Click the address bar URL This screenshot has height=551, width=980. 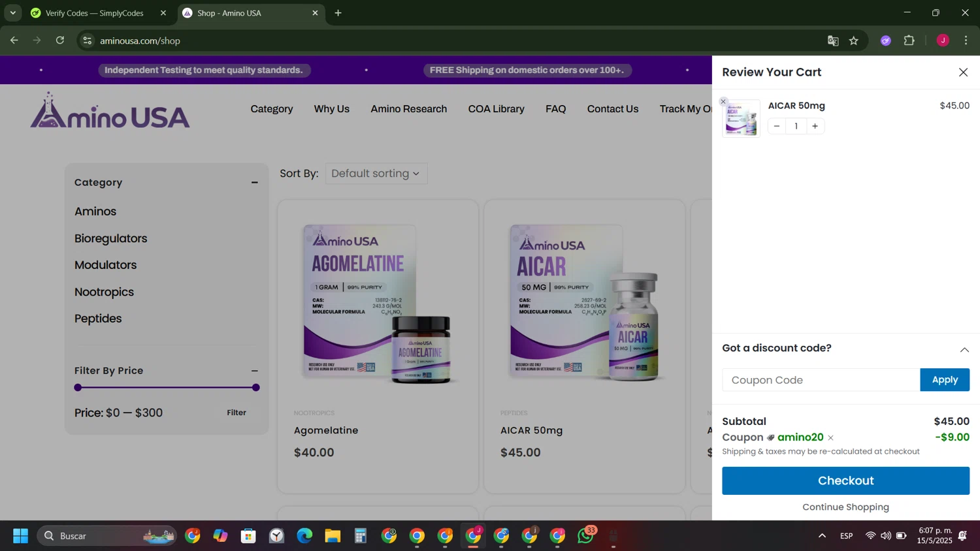coord(140,40)
